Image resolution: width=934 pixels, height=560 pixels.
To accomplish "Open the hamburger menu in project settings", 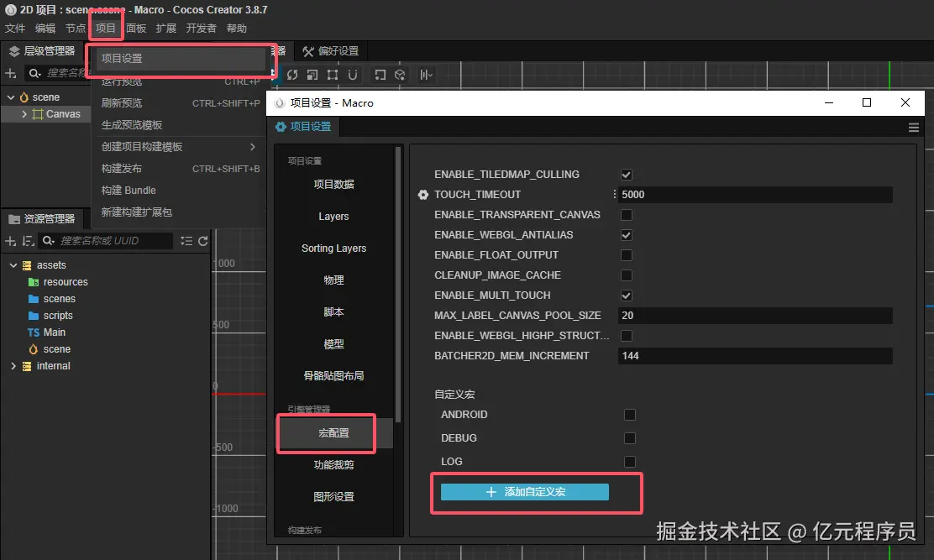I will (x=913, y=128).
